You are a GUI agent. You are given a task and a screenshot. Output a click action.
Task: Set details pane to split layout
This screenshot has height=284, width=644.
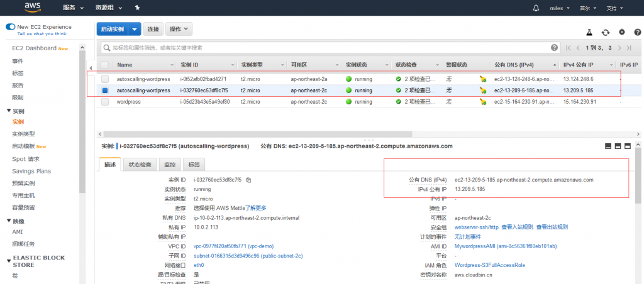tap(618, 146)
